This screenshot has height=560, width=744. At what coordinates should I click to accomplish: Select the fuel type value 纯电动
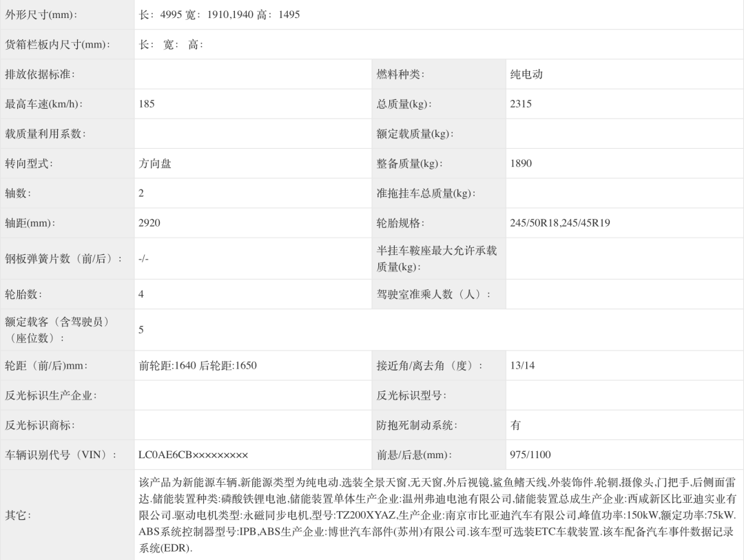pos(526,74)
